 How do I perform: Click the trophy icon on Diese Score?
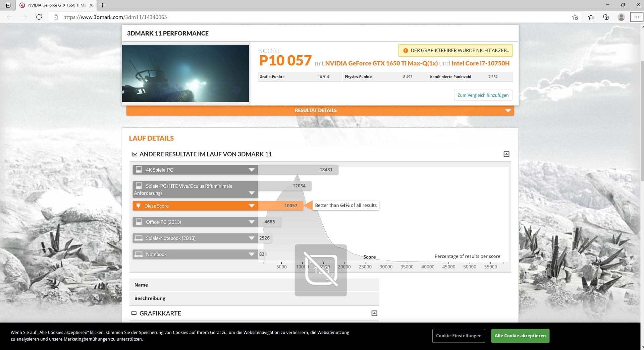click(x=138, y=206)
